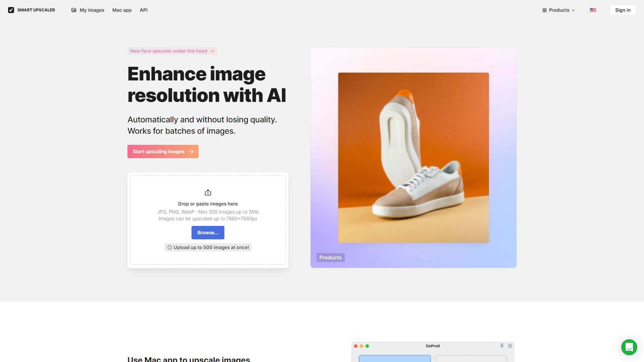Click the Start upscaling images button

tap(163, 151)
